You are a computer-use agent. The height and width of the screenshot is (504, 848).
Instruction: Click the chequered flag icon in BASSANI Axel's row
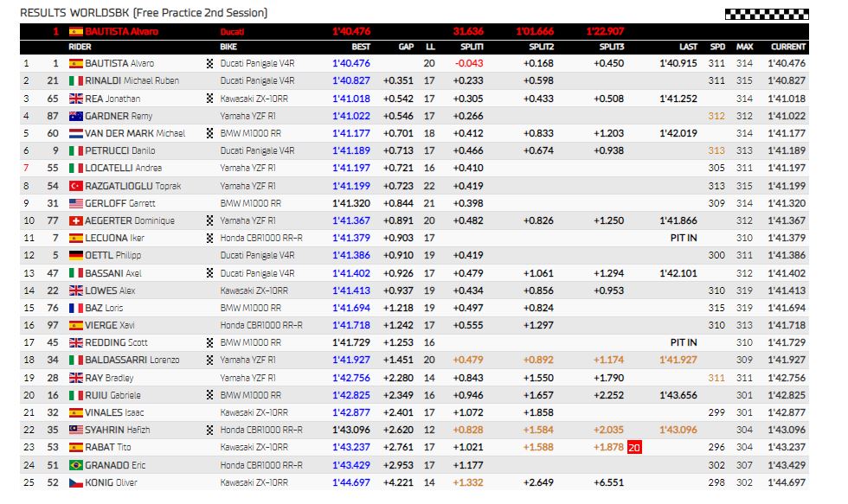209,273
